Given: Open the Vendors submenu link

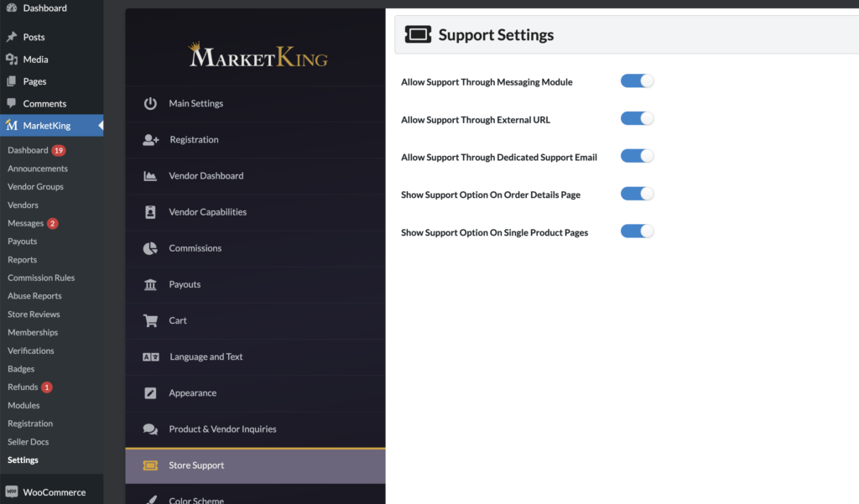Looking at the screenshot, I should (23, 205).
